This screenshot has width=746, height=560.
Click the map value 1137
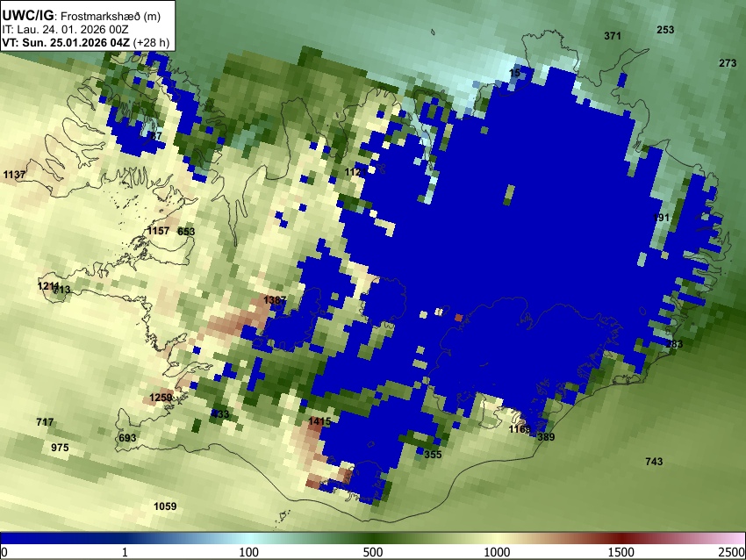click(x=14, y=175)
